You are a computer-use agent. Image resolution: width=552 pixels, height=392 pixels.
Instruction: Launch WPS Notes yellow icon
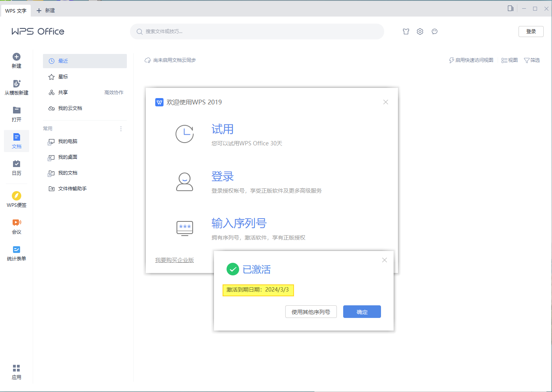point(17,196)
